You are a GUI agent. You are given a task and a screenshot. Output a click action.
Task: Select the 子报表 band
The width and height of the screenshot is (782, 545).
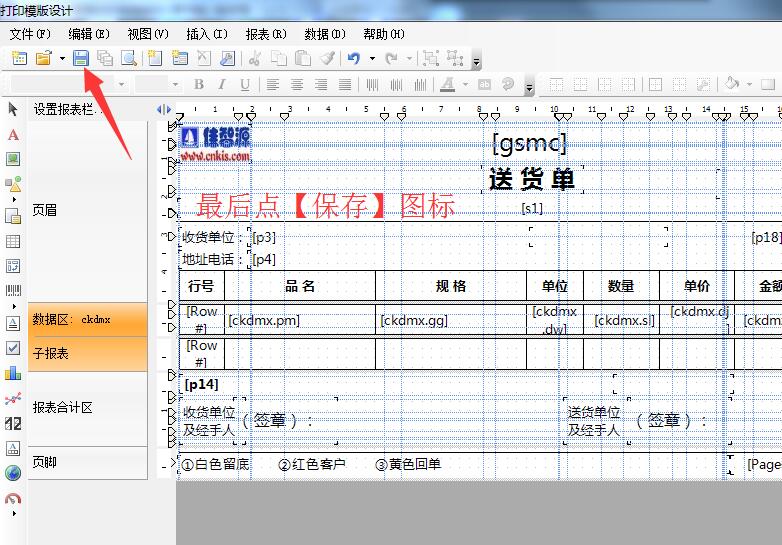[87, 354]
